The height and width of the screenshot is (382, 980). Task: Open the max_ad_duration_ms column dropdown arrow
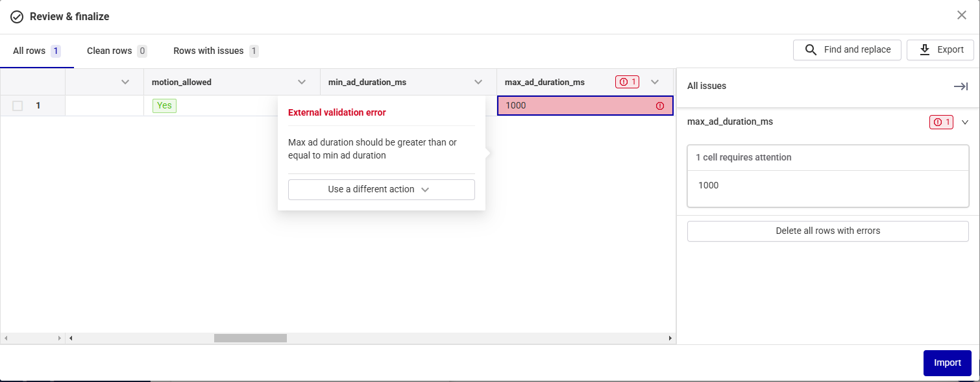(x=655, y=82)
